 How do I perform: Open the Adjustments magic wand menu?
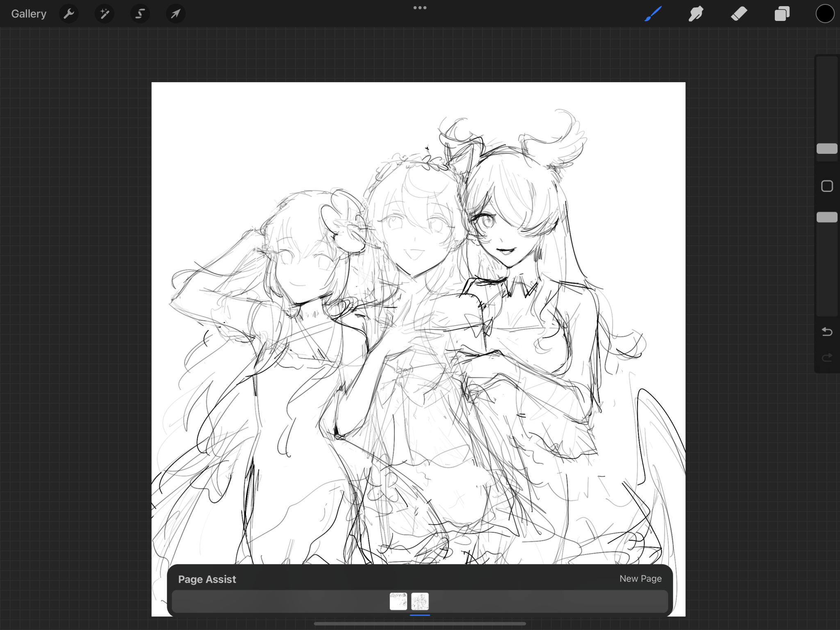tap(105, 14)
